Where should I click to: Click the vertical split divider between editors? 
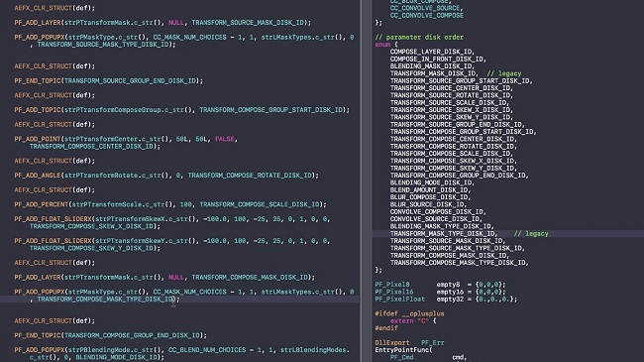367,181
